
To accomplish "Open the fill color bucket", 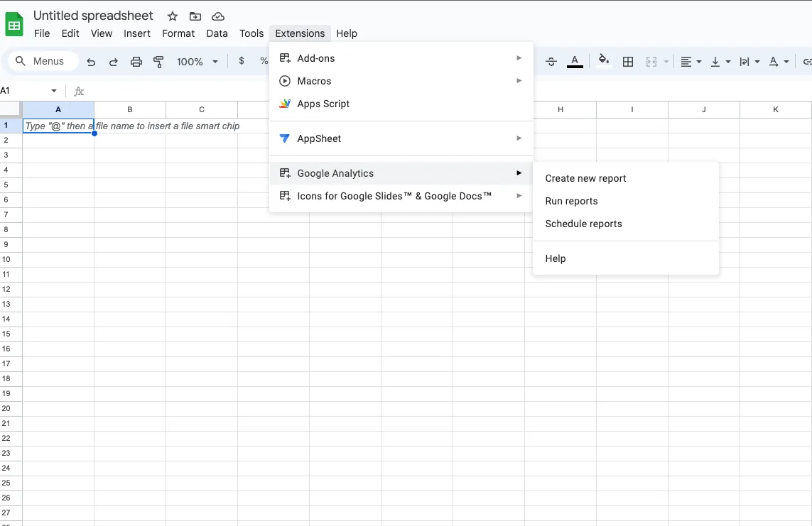I will pos(604,61).
